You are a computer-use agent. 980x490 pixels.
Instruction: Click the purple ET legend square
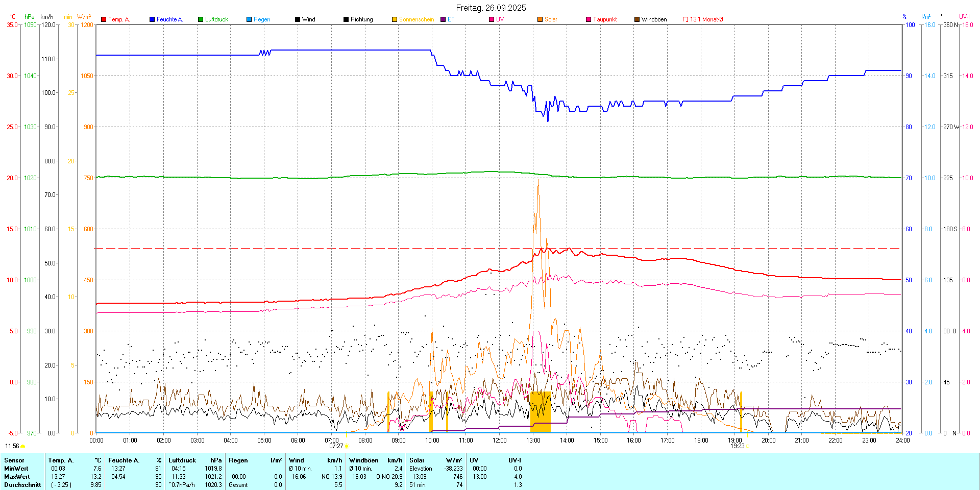[x=443, y=19]
